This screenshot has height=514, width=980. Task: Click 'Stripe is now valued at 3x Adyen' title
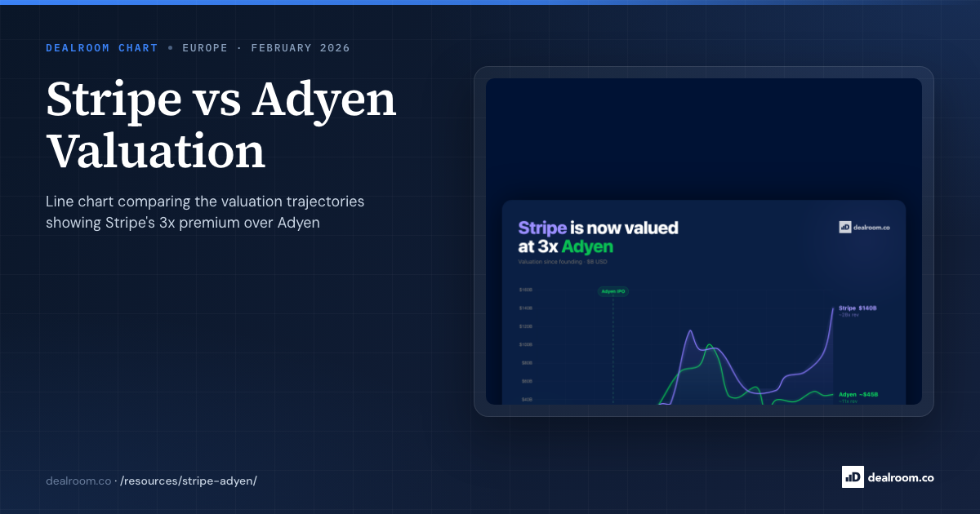click(599, 237)
